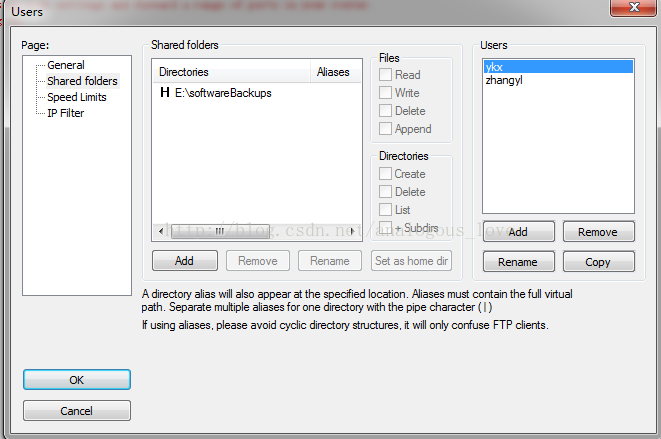This screenshot has width=661, height=439.
Task: Click the scrollbar left arrow in directories list
Action: pyautogui.click(x=161, y=231)
